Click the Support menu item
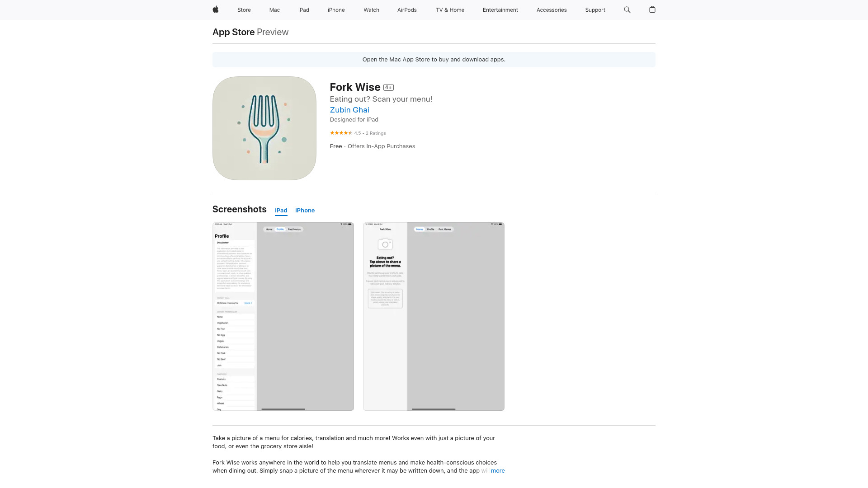The image size is (868, 488). 595,9
